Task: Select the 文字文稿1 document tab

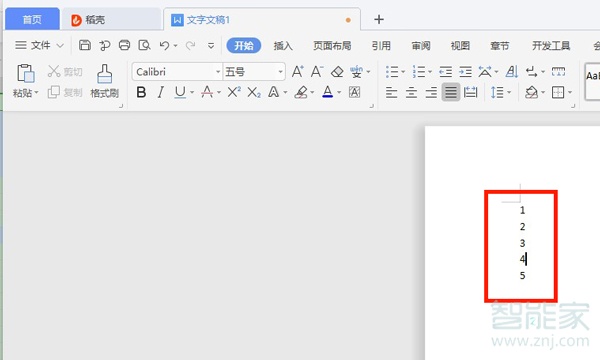Action: point(262,20)
